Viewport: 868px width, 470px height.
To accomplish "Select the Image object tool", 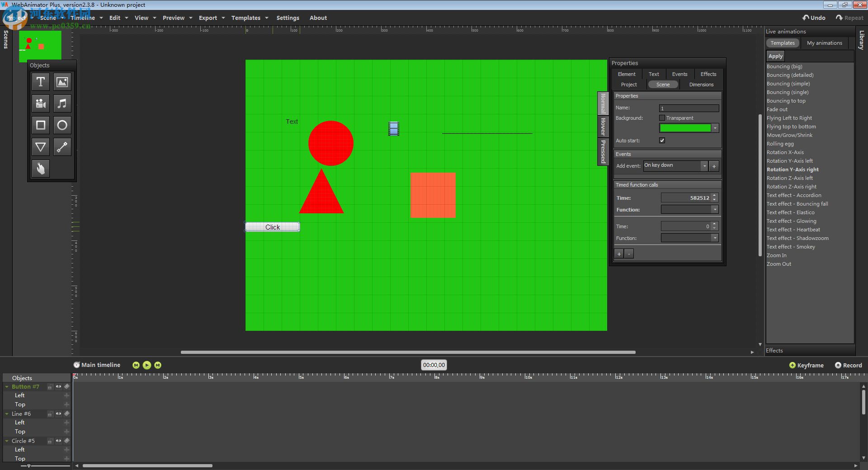I will coord(62,82).
